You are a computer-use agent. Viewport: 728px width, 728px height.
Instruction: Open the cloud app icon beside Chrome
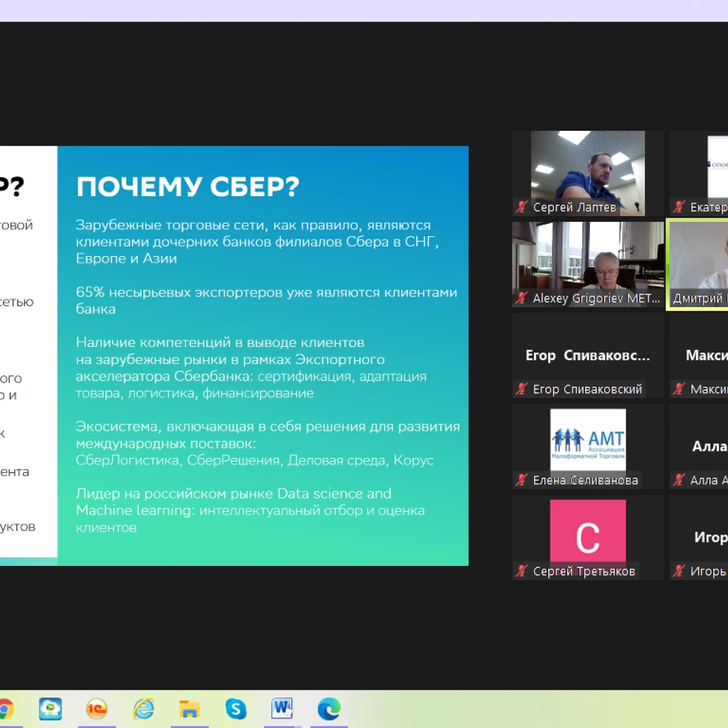coord(51,709)
